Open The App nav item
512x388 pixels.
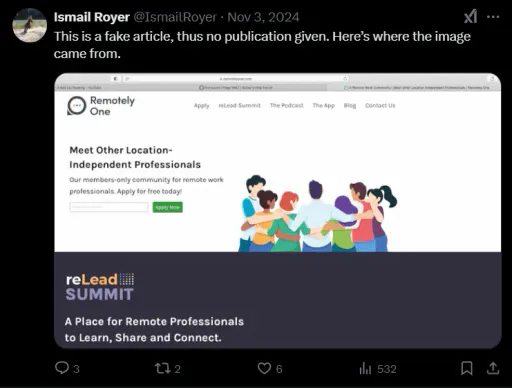(323, 105)
